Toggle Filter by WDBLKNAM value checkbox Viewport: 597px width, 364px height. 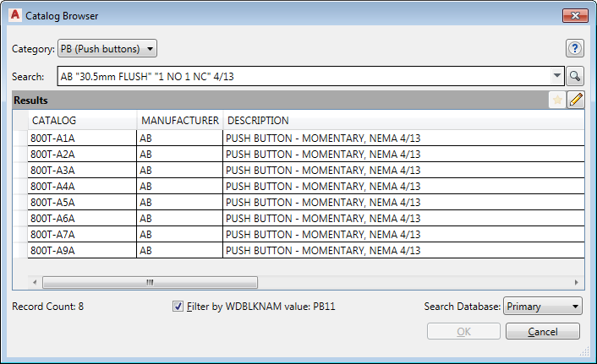pyautogui.click(x=178, y=307)
